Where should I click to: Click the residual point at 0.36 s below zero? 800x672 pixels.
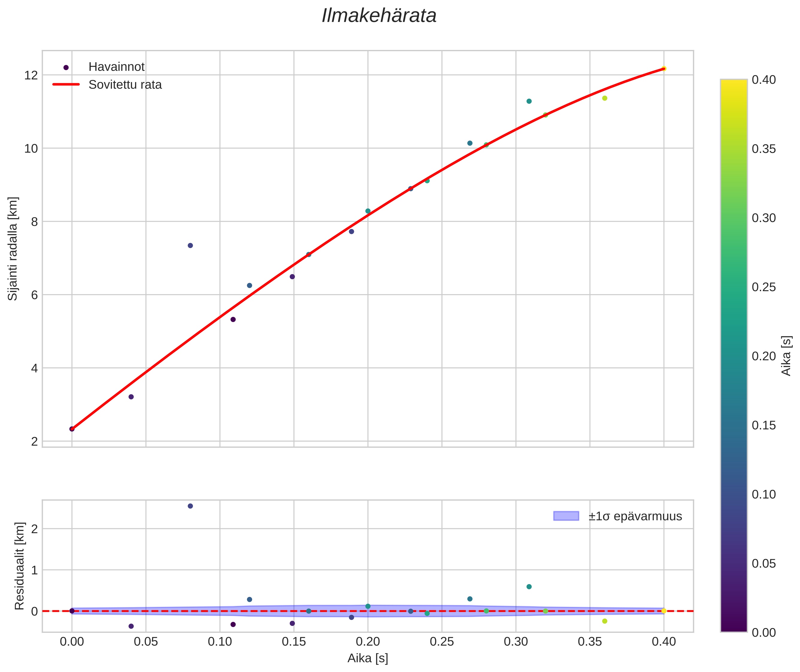tap(604, 621)
